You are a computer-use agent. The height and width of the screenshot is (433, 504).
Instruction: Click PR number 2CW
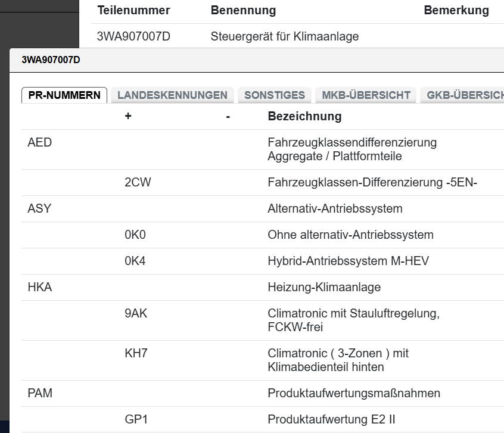[x=138, y=183]
